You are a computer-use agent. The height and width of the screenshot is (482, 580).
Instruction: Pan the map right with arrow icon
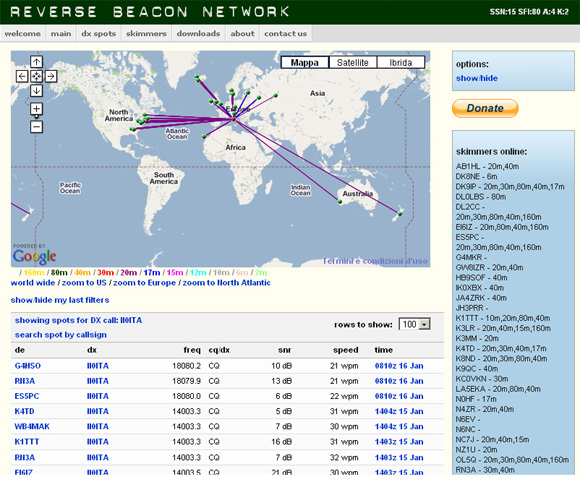[x=51, y=77]
